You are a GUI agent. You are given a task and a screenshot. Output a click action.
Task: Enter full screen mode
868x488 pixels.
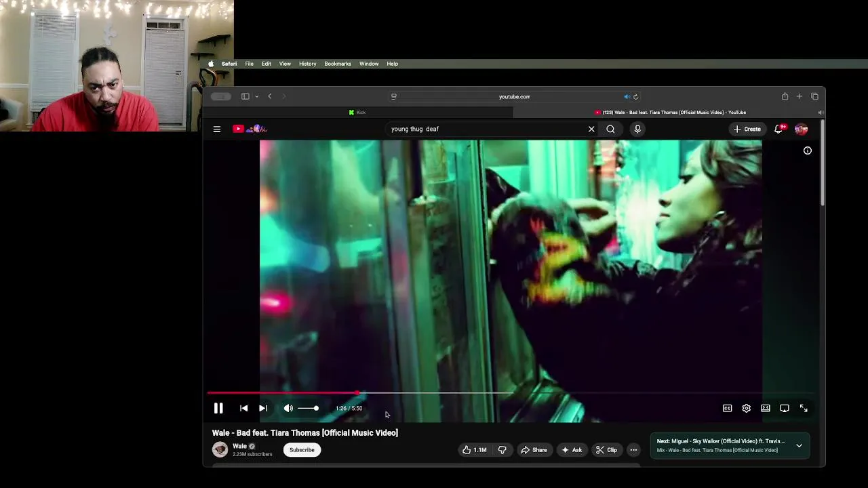(804, 408)
